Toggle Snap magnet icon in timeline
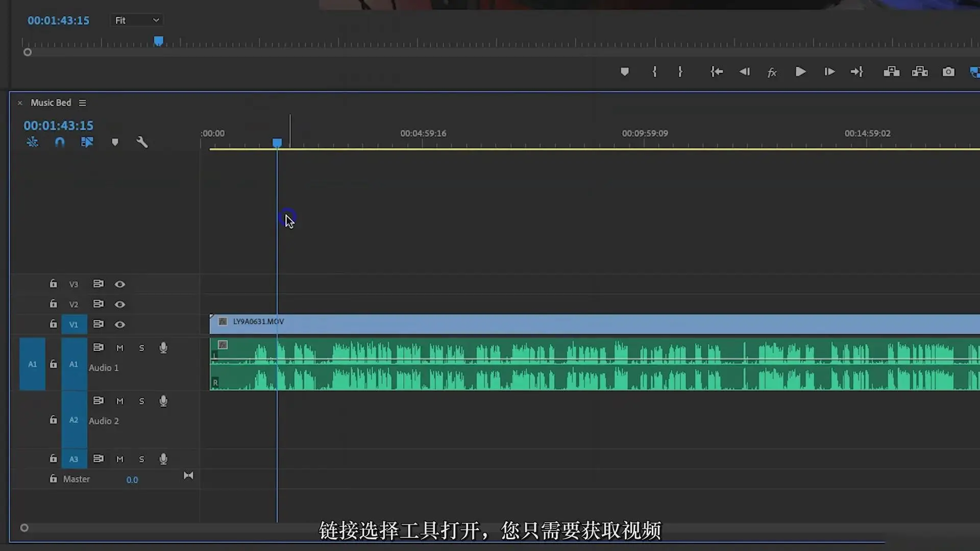This screenshot has height=551, width=980. point(60,142)
